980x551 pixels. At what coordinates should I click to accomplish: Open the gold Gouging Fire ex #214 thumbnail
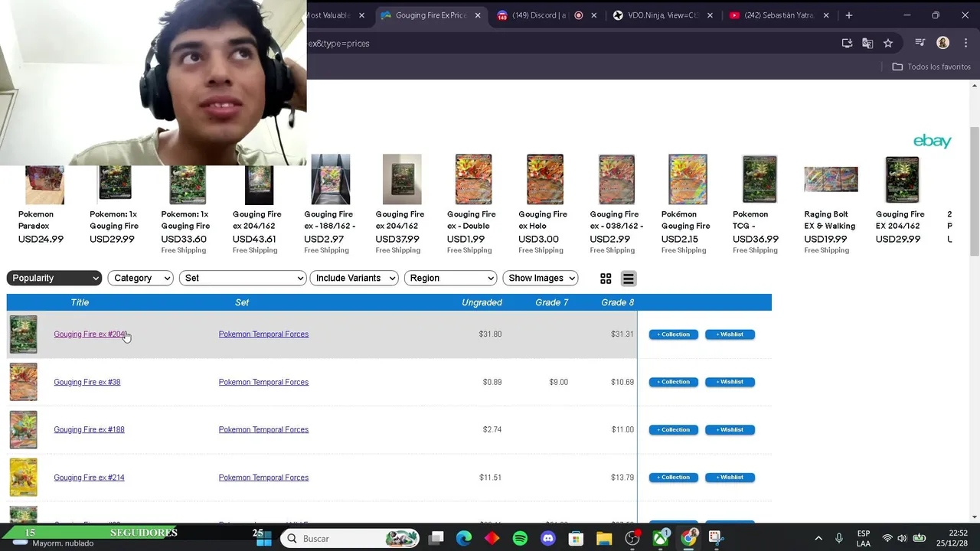pyautogui.click(x=23, y=478)
